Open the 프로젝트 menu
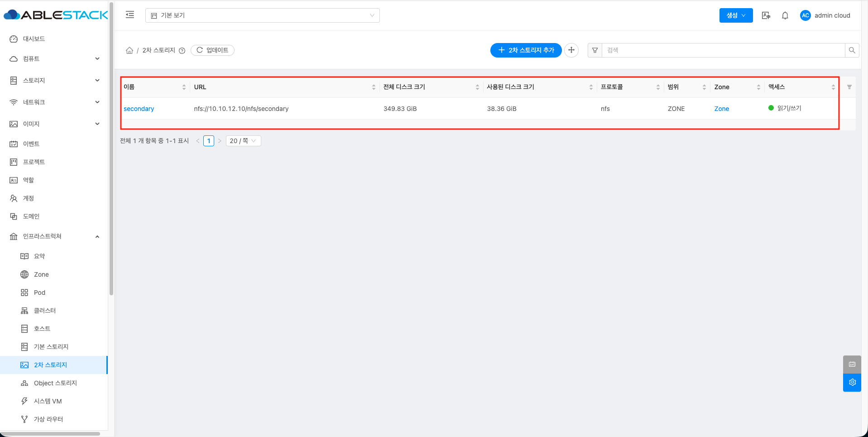The width and height of the screenshot is (868, 437). point(54,162)
